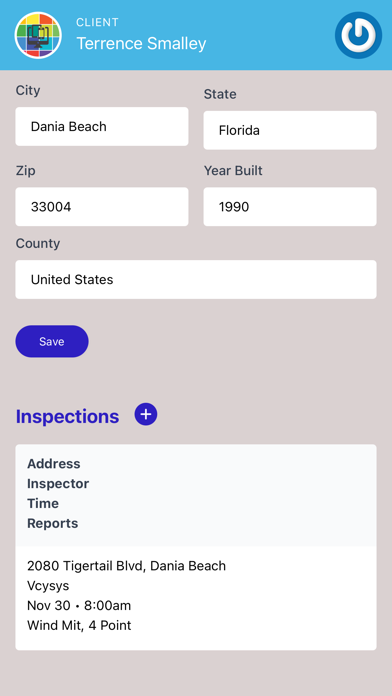Click the CLIENT label in header
This screenshot has width=392, height=696.
pos(97,22)
